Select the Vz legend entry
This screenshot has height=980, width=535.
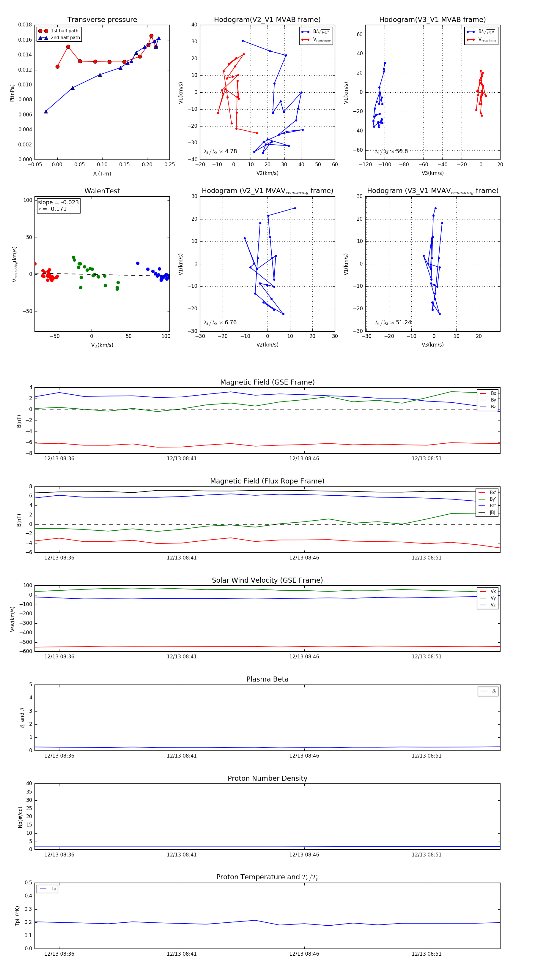(488, 605)
